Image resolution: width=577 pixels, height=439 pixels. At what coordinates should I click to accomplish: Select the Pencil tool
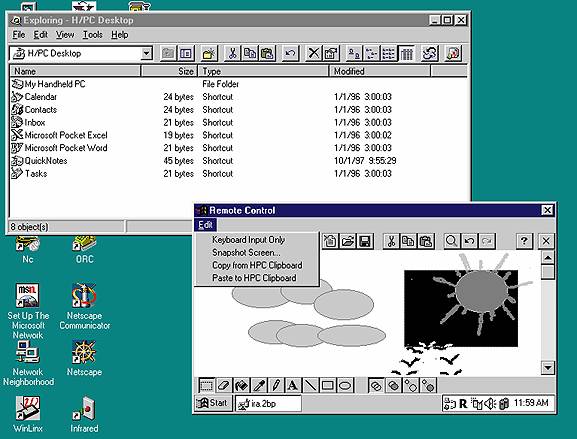(276, 386)
